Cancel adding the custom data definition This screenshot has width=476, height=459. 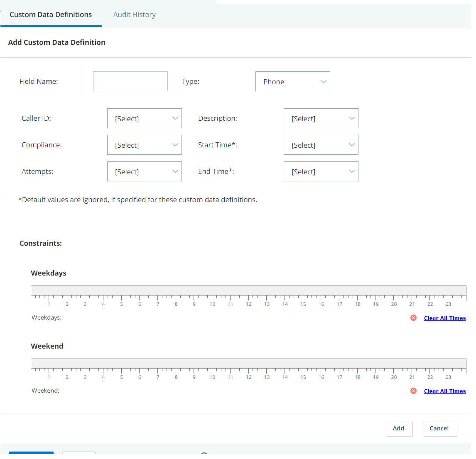tap(440, 429)
